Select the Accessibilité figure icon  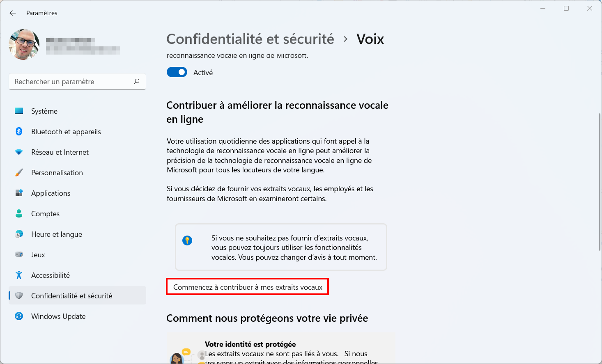19,275
